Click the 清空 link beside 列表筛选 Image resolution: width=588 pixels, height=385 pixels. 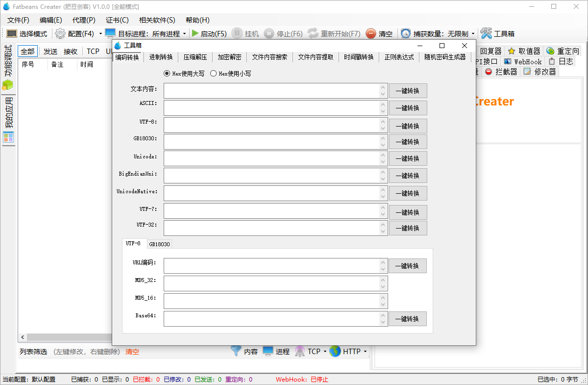point(131,351)
